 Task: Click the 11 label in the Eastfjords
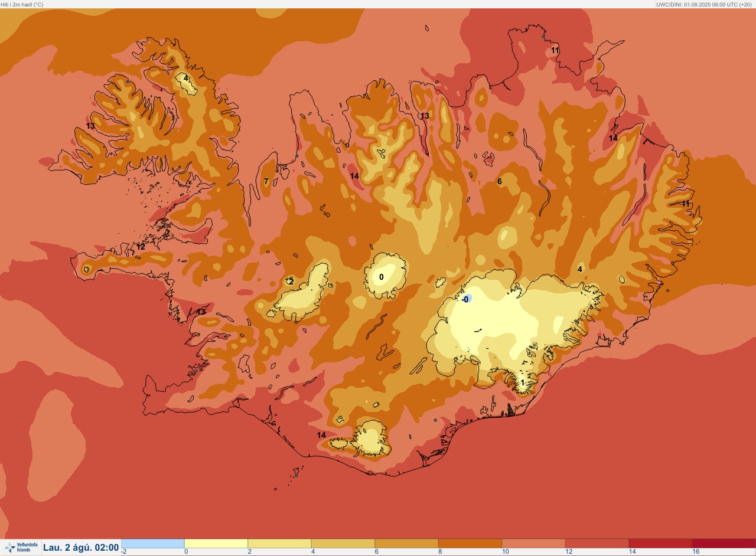(x=686, y=204)
